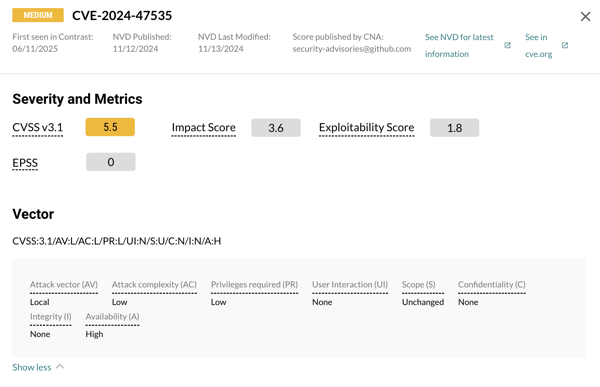Click the NVD Last Modified date 11/13/2024
Image resolution: width=600 pixels, height=387 pixels.
pyautogui.click(x=221, y=49)
